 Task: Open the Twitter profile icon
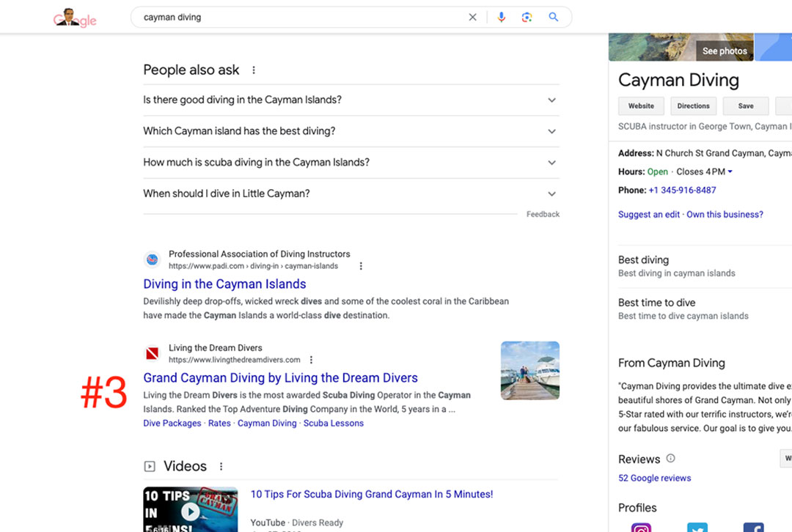click(x=697, y=528)
